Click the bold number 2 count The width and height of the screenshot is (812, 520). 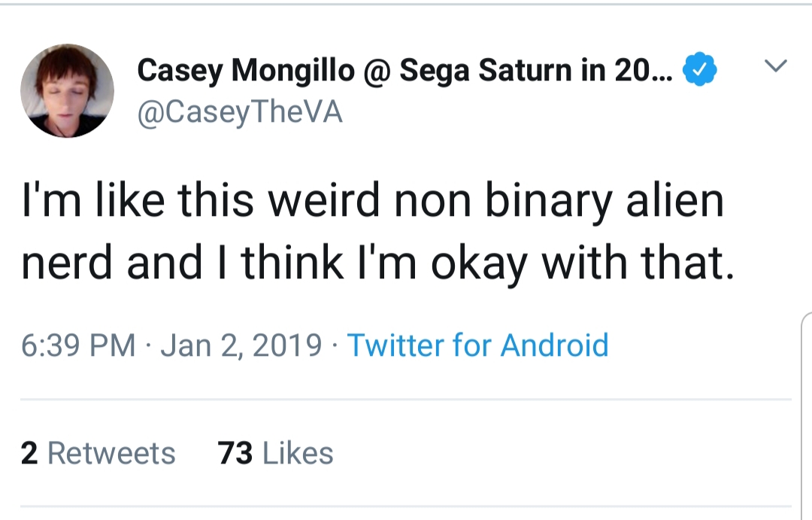point(29,452)
